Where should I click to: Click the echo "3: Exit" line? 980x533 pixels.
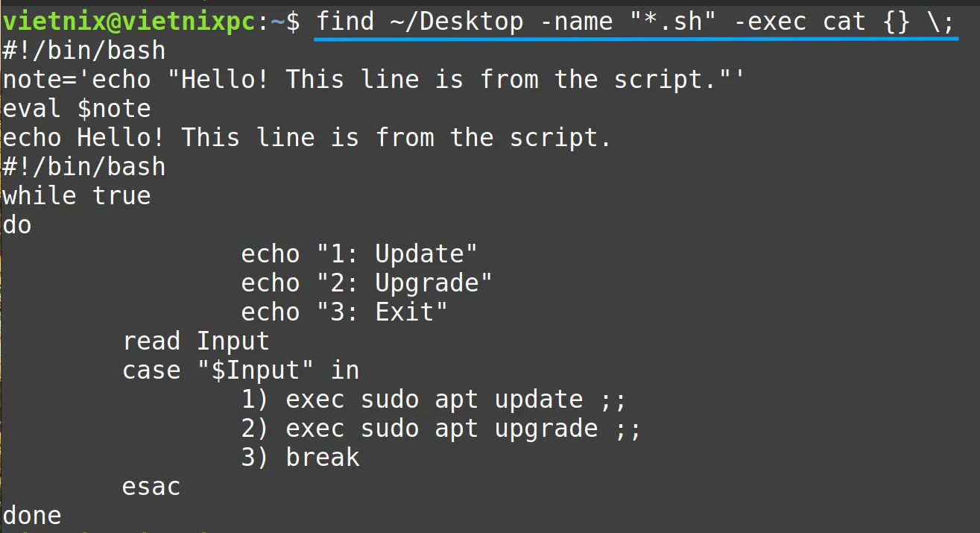[x=345, y=312]
